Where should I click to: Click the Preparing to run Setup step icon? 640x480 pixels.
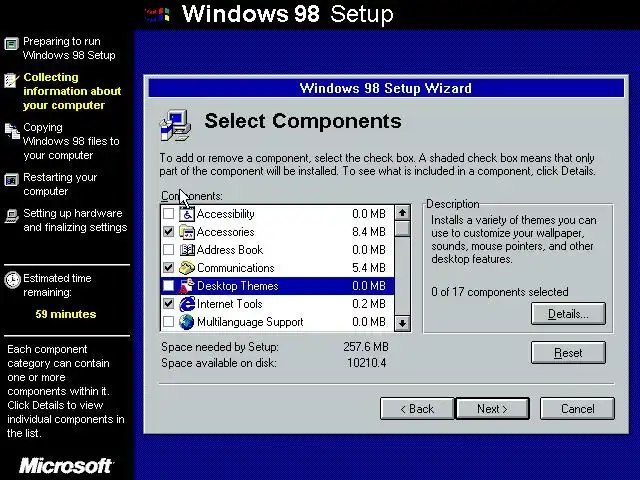tap(11, 43)
